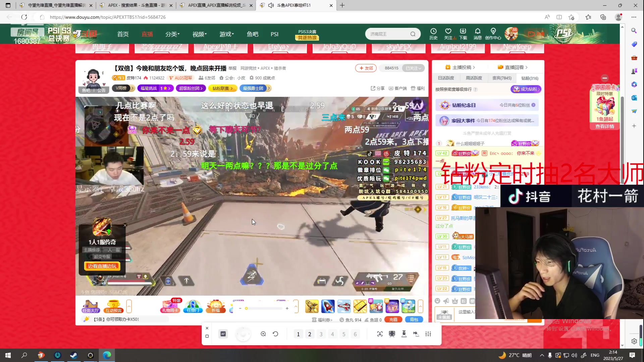Expand the 游戏 dropdown menu
Screen dimensions: 644x362
pos(227,34)
